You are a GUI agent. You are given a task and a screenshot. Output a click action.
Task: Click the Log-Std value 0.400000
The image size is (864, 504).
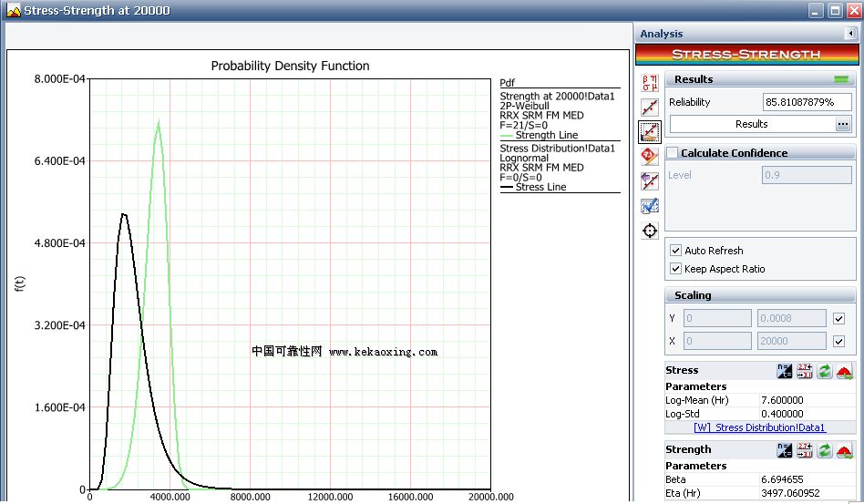pos(783,414)
